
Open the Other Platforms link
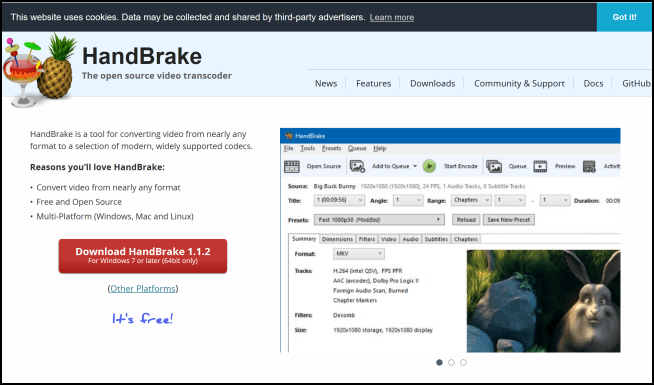(143, 289)
